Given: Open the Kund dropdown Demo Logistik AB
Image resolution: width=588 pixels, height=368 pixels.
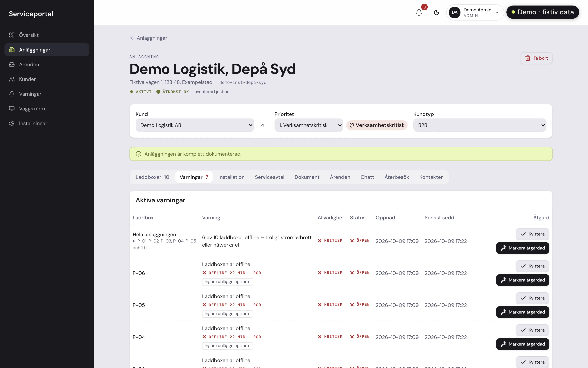Looking at the screenshot, I should coord(195,125).
